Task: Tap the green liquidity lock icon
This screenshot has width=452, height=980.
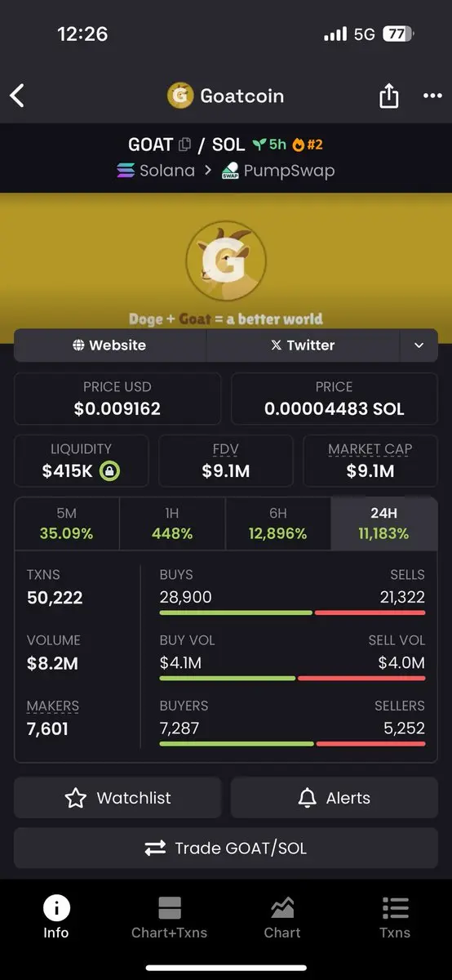Action: coord(109,470)
